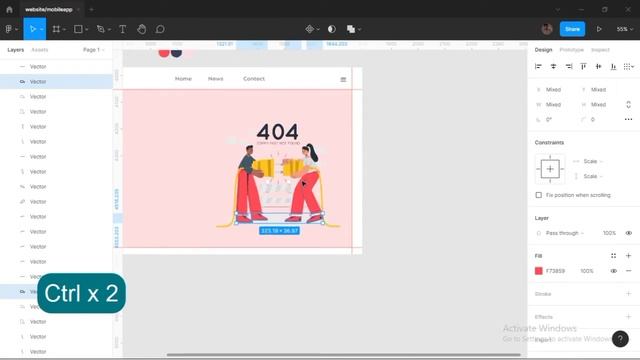Switch to the Inspect tab
Viewport: 640px width, 360px height.
[600, 49]
